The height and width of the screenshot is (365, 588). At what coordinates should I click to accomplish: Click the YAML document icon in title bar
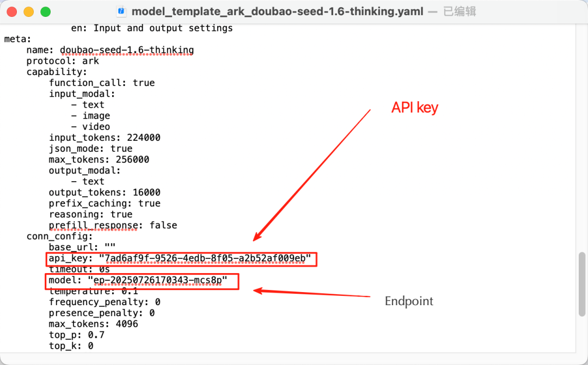coord(121,11)
